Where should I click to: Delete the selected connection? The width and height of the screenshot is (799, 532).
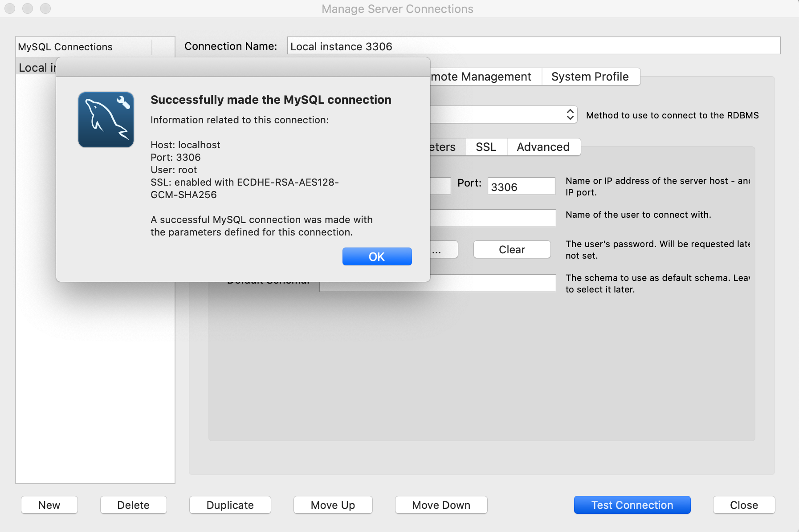134,505
